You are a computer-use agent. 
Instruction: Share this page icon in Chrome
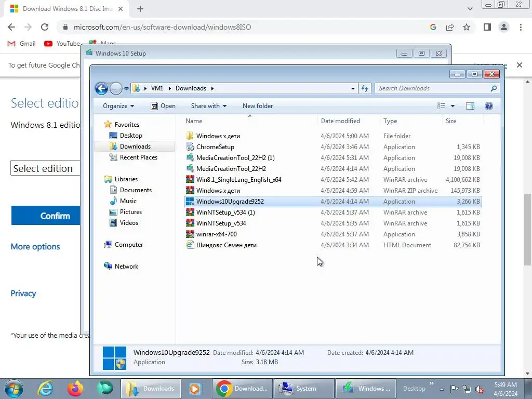pyautogui.click(x=450, y=27)
